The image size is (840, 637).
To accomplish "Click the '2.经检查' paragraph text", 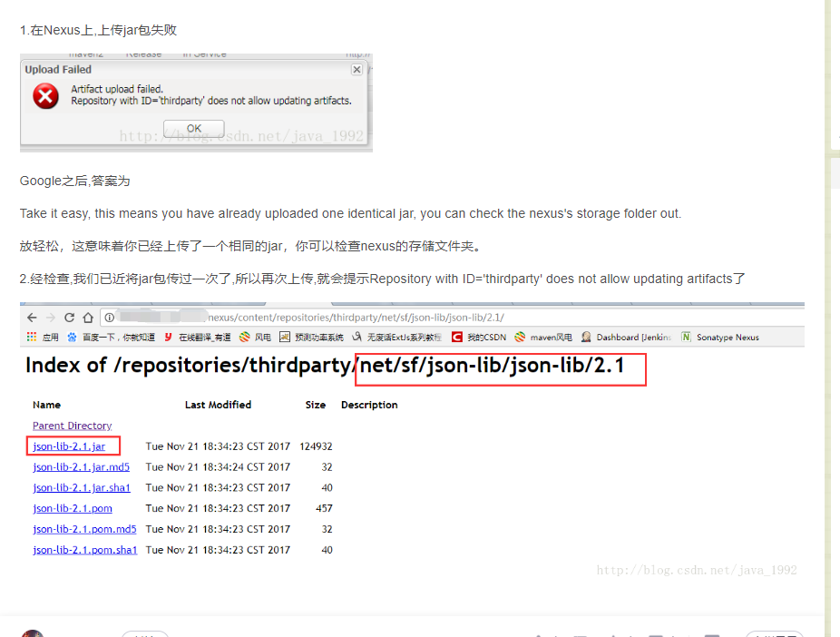I will [382, 279].
